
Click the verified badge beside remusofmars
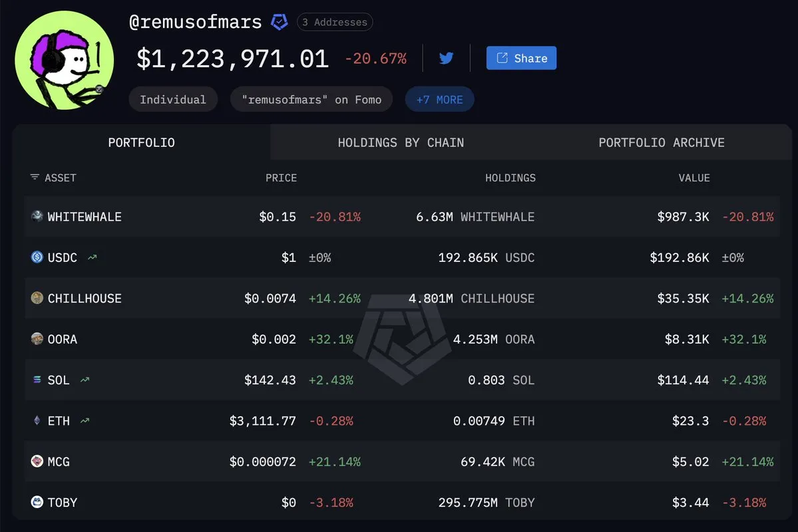coord(279,22)
